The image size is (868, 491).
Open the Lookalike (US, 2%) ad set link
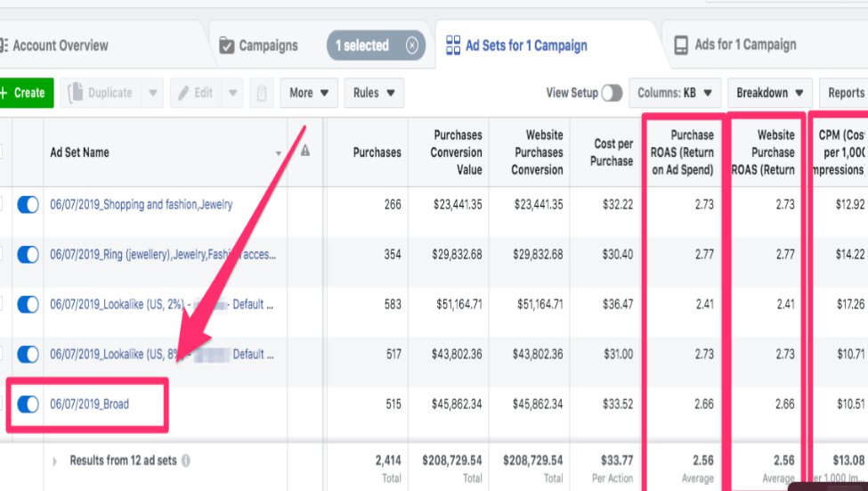point(162,304)
